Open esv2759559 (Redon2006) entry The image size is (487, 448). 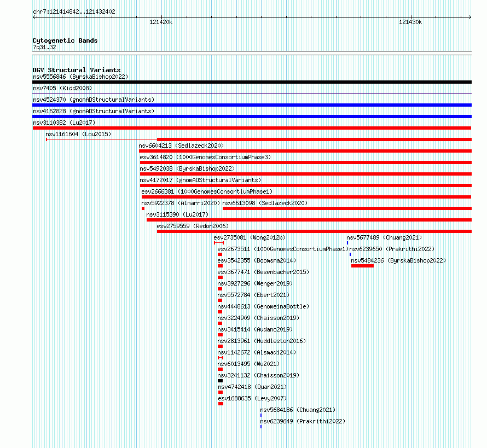[x=193, y=226]
